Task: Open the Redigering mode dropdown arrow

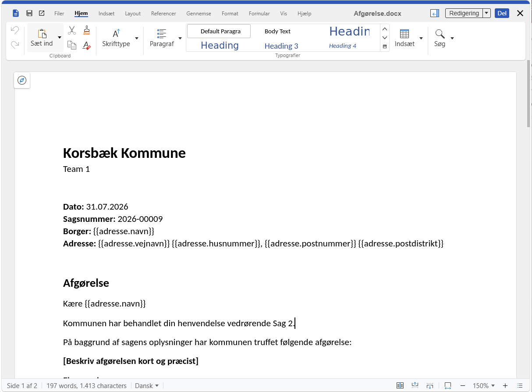Action: click(x=486, y=13)
